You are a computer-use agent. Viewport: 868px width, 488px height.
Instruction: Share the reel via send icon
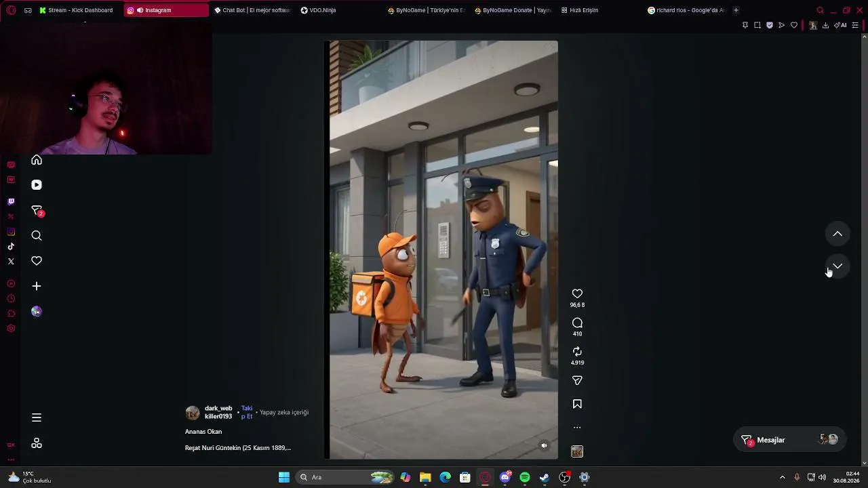tap(577, 381)
